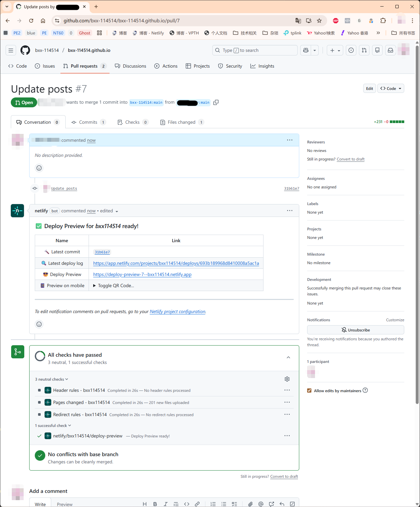The height and width of the screenshot is (507, 420).
Task: Copy the head branch name
Action: tap(216, 102)
